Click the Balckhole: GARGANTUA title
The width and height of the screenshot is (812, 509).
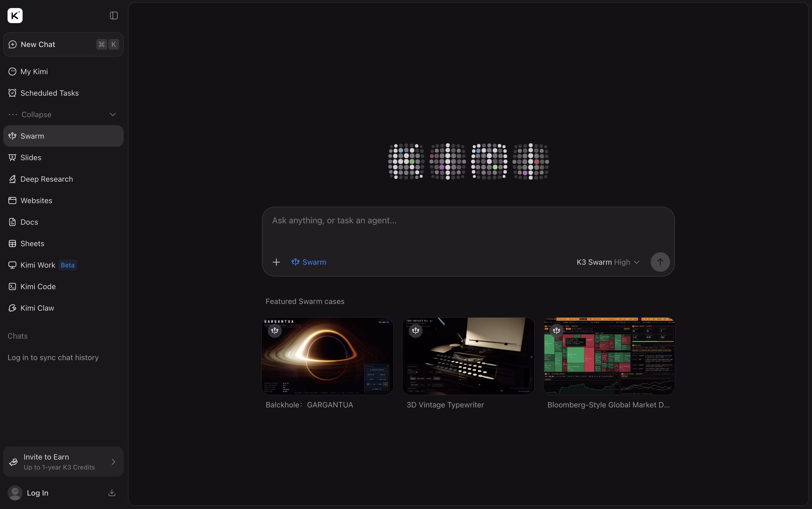coord(309,405)
